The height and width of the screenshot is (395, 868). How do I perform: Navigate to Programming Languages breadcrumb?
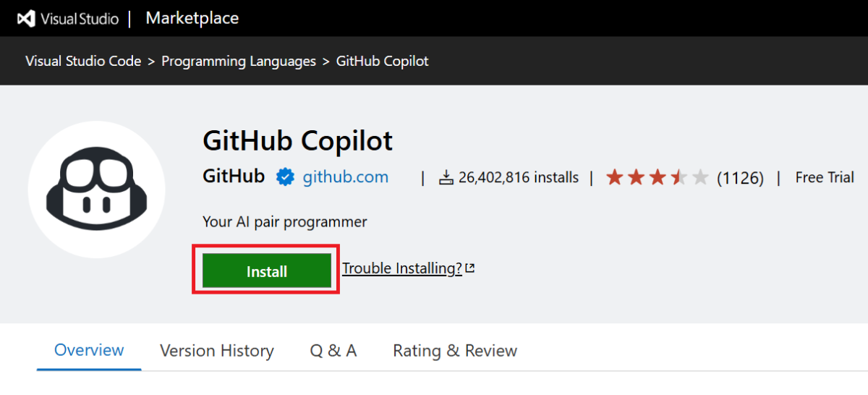click(x=239, y=61)
